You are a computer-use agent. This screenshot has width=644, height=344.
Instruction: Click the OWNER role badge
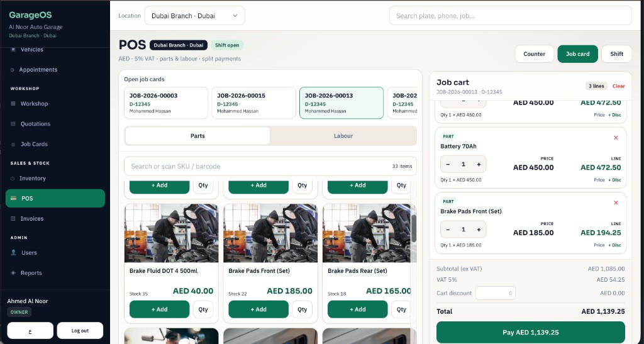(x=19, y=312)
